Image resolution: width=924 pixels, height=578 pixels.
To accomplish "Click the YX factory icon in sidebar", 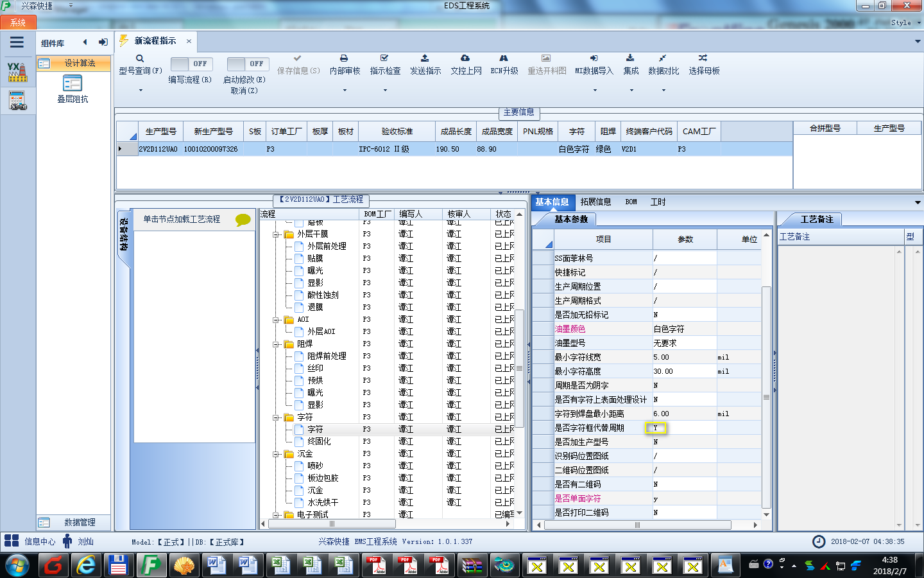I will [17, 72].
